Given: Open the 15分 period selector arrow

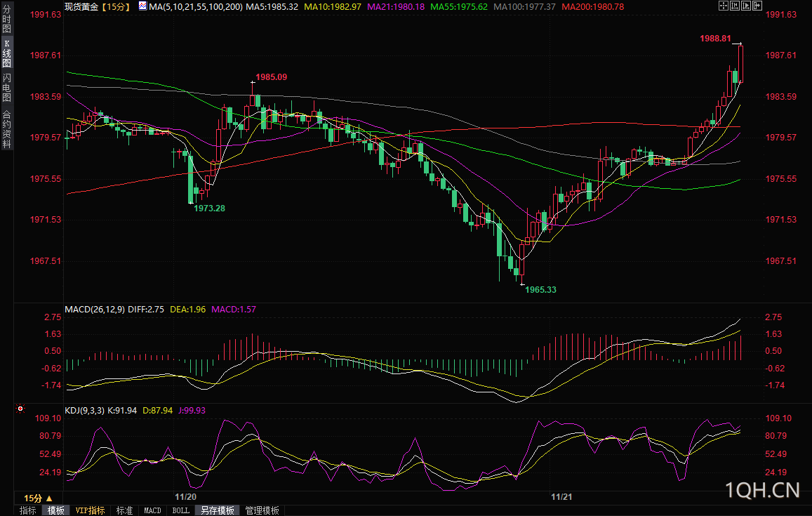Looking at the screenshot, I should 48,498.
